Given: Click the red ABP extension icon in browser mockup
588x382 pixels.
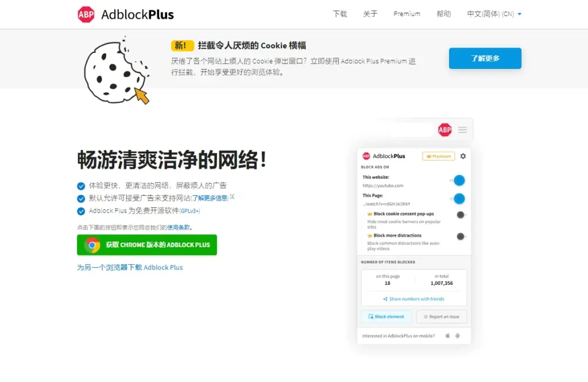Looking at the screenshot, I should pos(445,130).
